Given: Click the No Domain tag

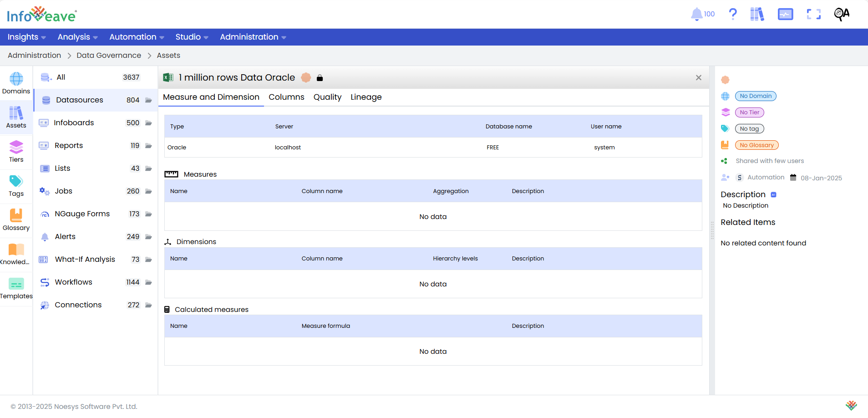Looking at the screenshot, I should click(756, 96).
